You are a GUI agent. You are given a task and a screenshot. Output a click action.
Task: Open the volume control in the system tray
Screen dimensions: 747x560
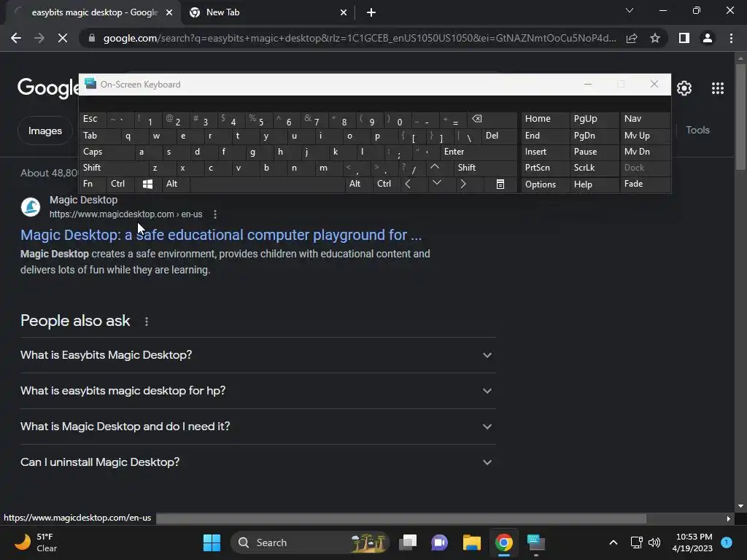pyautogui.click(x=654, y=542)
